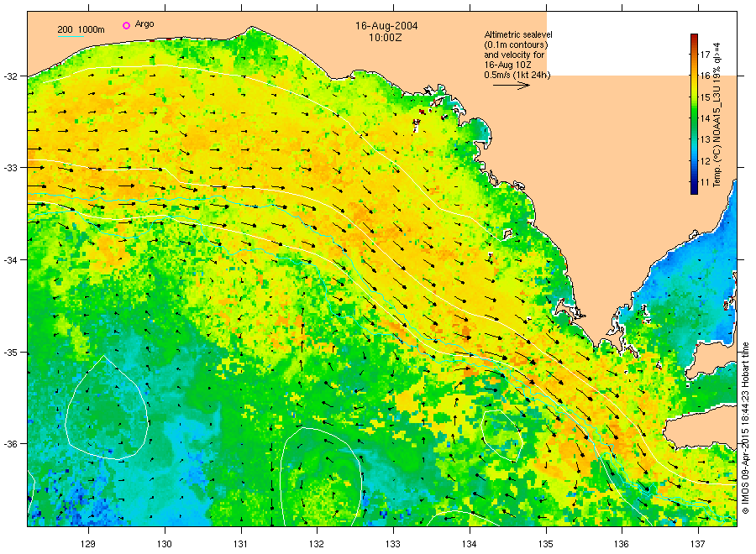Click the '16' colorbar tick label
This screenshot has height=554, width=756.
pos(706,76)
